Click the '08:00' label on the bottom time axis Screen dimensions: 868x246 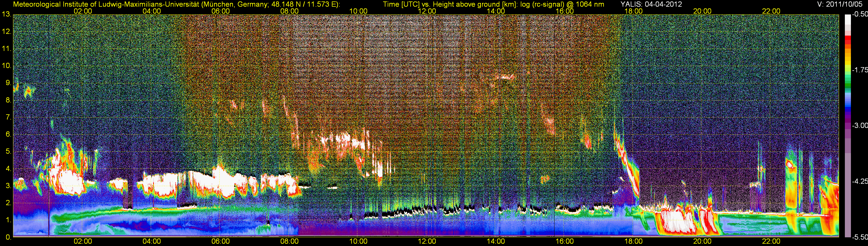click(x=289, y=241)
